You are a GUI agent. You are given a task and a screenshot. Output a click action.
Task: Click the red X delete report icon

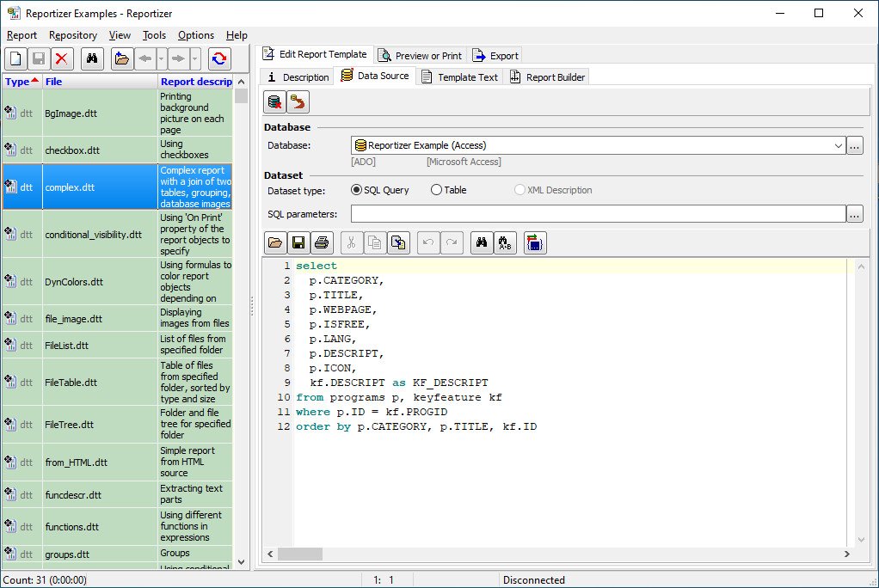(61, 58)
